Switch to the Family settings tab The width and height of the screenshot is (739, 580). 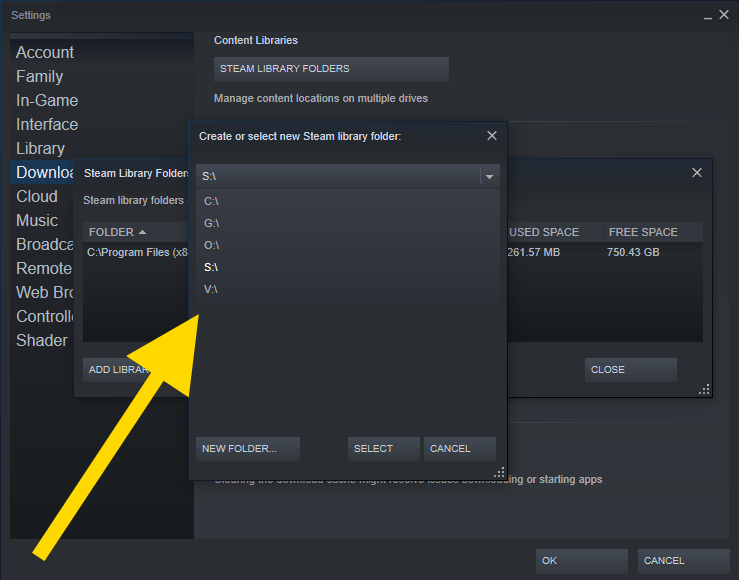40,76
